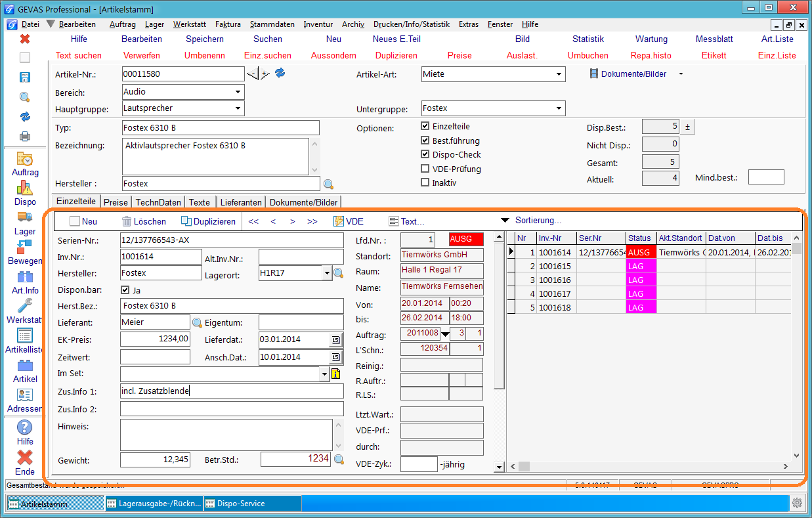Open the Untergruppe Fostex dropdown
This screenshot has width=812, height=518.
(x=559, y=108)
